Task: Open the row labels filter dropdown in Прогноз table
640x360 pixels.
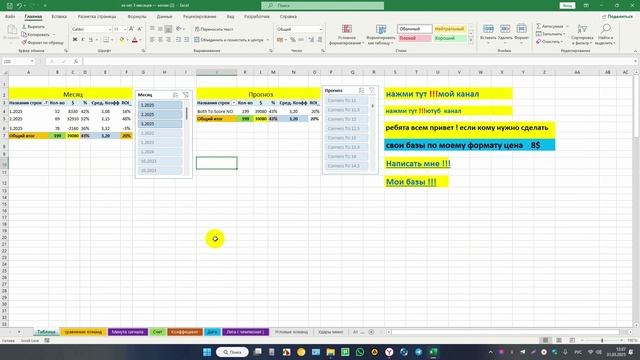Action: point(233,103)
